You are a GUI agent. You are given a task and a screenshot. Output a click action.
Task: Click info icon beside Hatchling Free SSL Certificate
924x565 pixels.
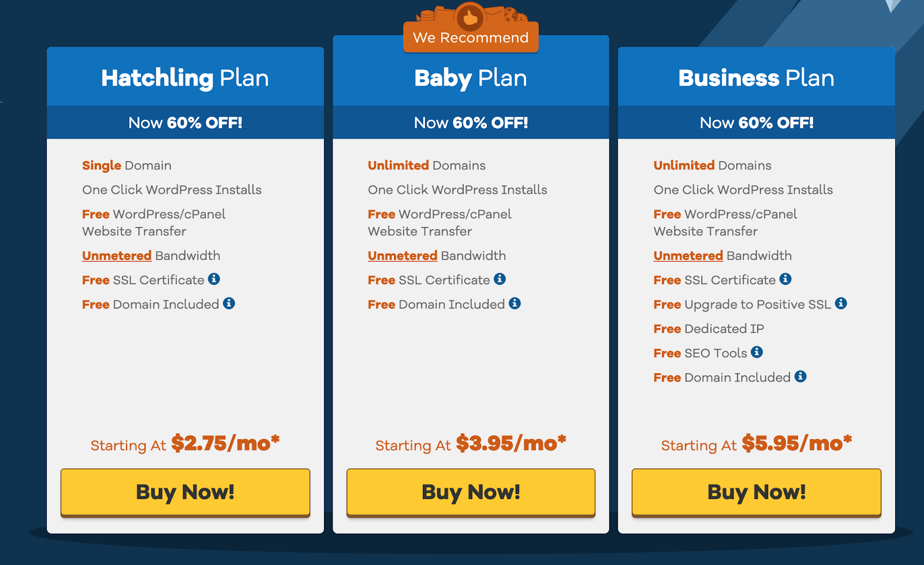(214, 279)
